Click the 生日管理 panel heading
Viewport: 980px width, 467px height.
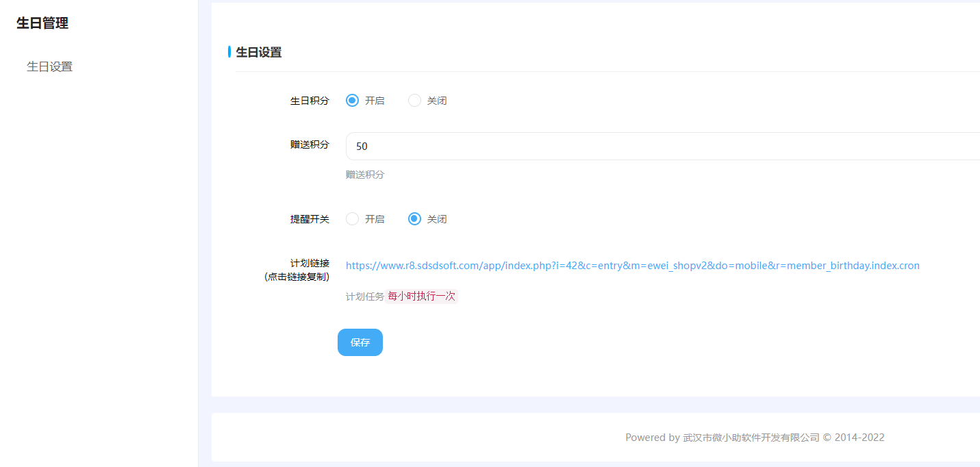point(42,23)
